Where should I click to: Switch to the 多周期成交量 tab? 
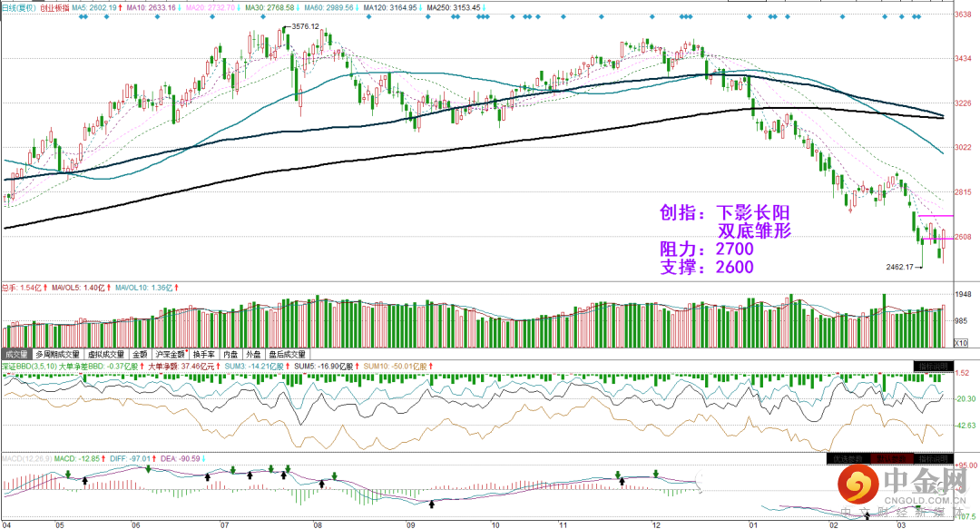click(x=57, y=354)
